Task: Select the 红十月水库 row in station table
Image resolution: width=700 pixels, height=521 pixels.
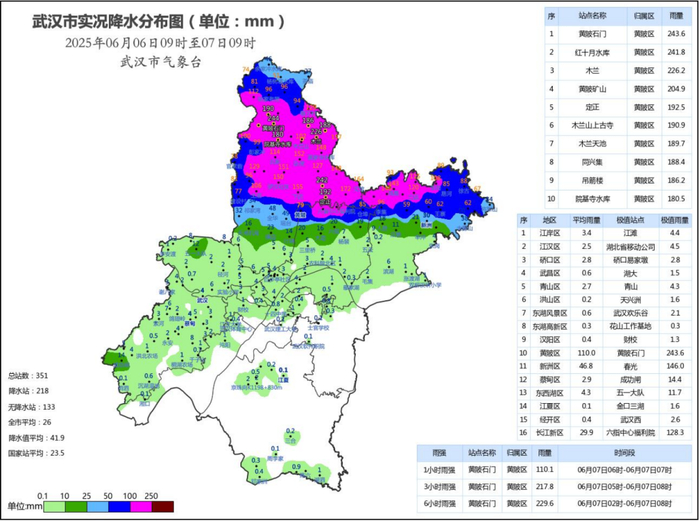Action: 618,52
